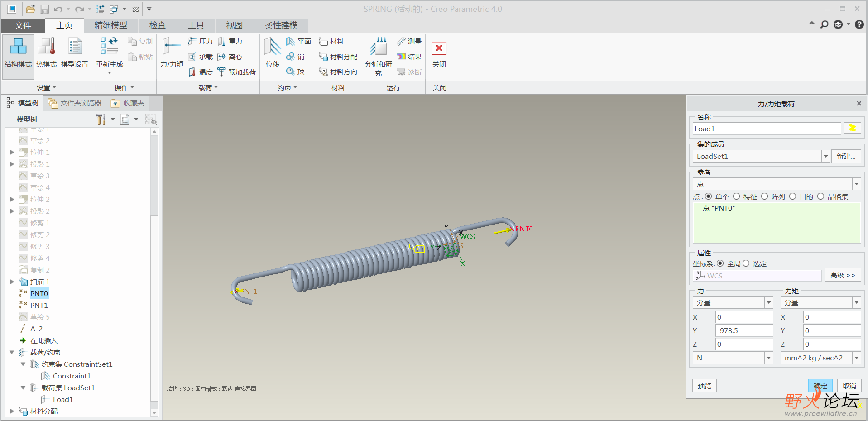Select the 平面 planar constraint tool
This screenshot has width=868, height=421.
coord(298,42)
